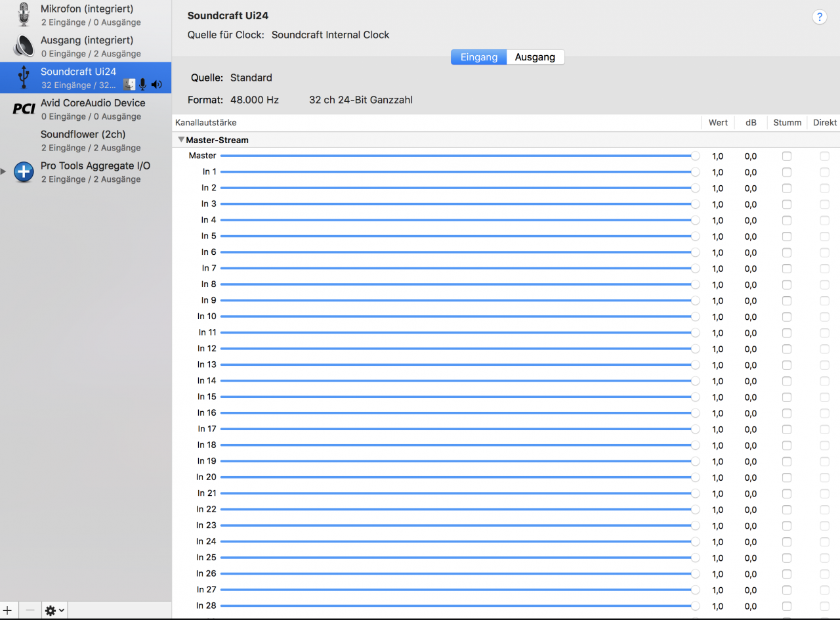Click the 32 ch 24-Bit Ganzzahl format value
The height and width of the screenshot is (620, 840).
[x=361, y=100]
